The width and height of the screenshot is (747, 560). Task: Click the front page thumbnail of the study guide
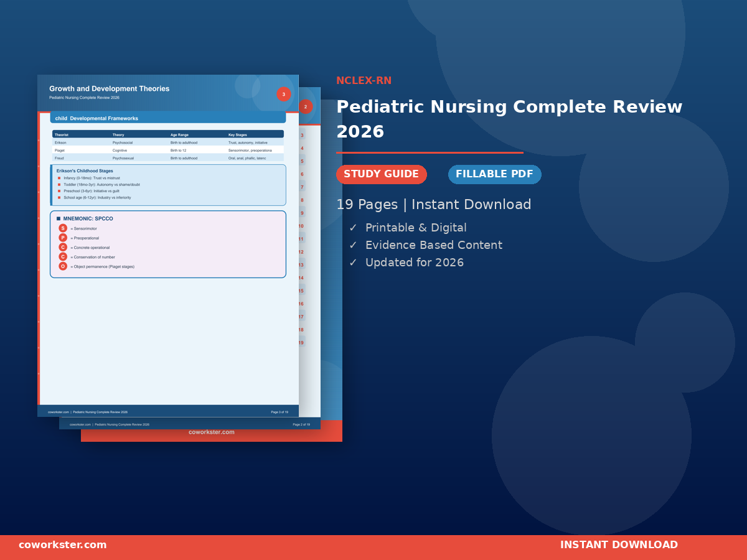(x=168, y=246)
